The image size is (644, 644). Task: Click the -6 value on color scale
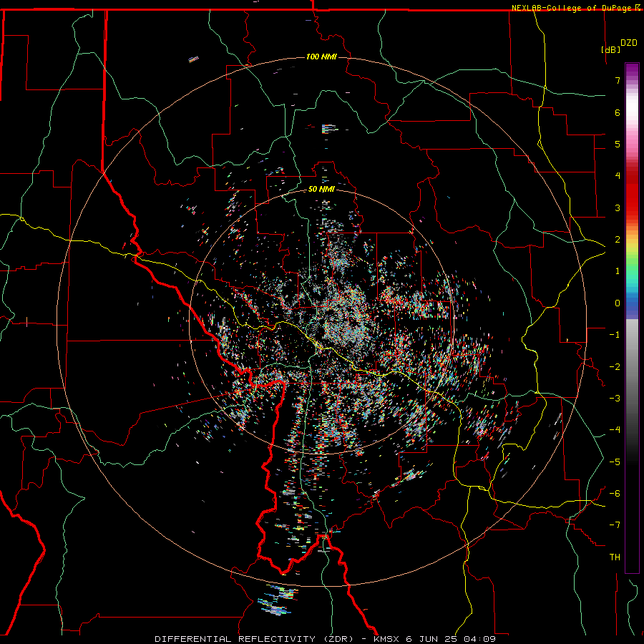[x=615, y=494]
